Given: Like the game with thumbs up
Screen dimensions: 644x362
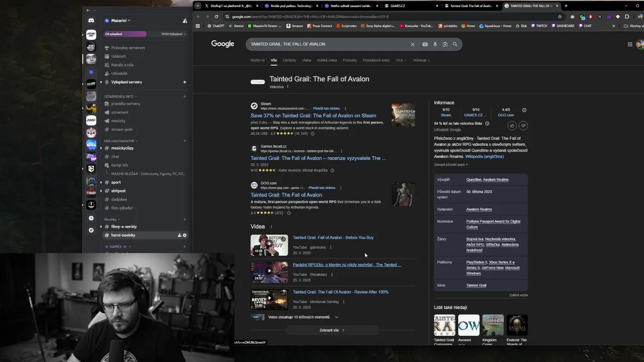Looking at the screenshot, I should coord(512,126).
